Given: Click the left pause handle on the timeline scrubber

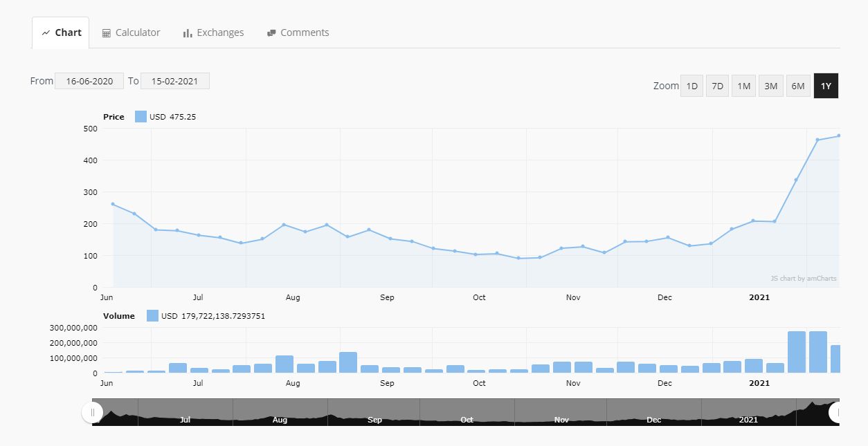Looking at the screenshot, I should click(x=92, y=412).
